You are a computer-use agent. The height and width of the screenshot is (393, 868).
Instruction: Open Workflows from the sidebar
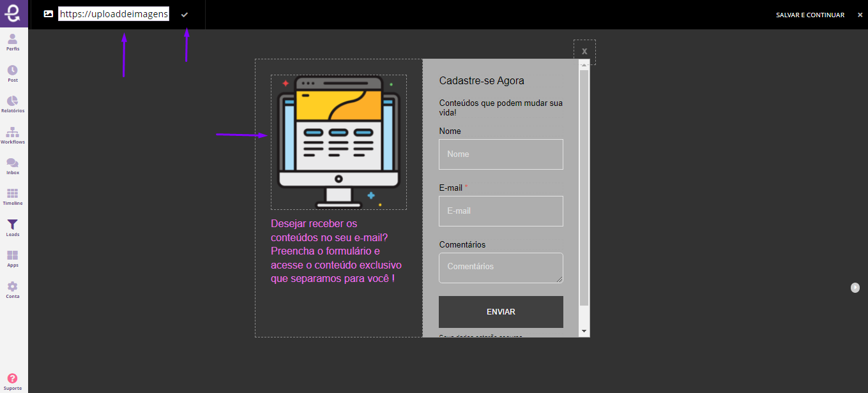[x=13, y=136]
